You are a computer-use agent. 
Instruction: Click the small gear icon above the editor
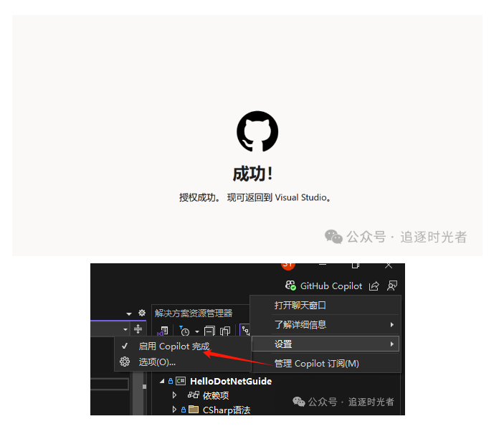[x=142, y=313]
